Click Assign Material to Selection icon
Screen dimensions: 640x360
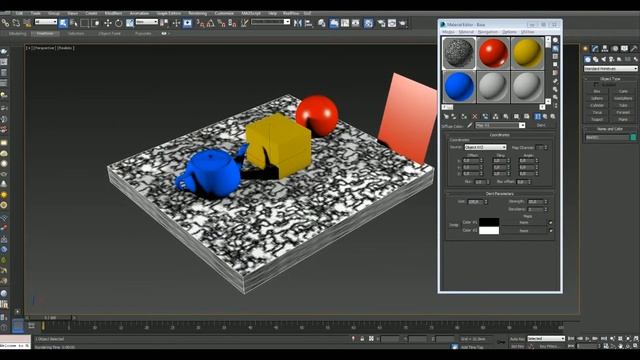coord(464,117)
